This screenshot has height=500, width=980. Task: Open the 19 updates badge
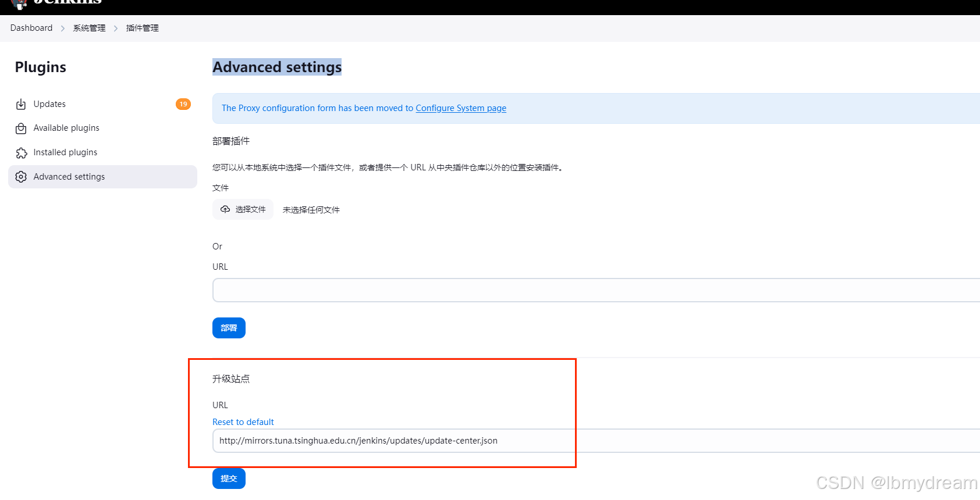click(183, 104)
